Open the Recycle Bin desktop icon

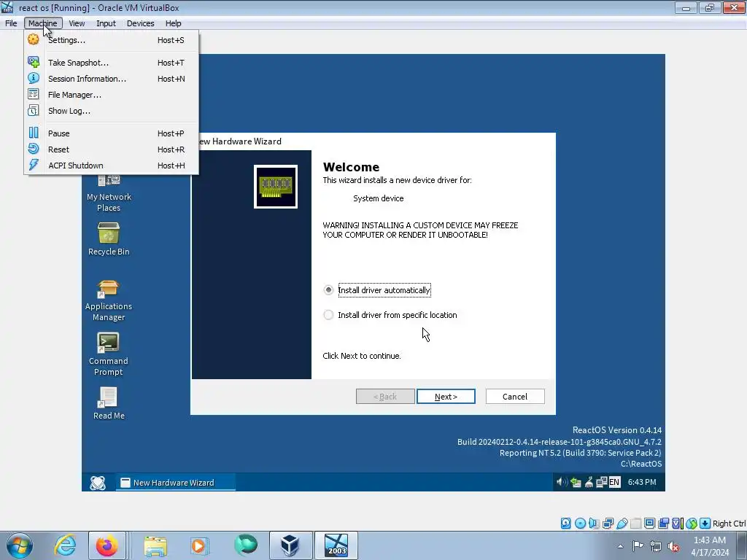tap(109, 239)
